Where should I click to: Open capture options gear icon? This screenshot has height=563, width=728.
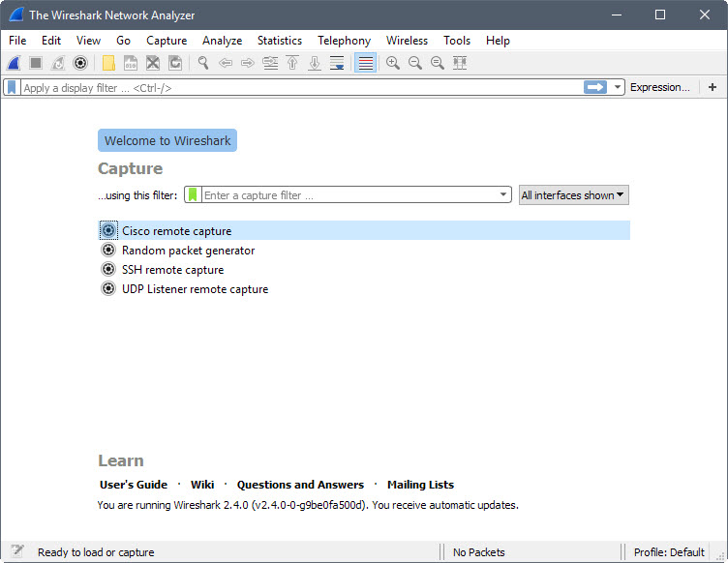pos(80,63)
